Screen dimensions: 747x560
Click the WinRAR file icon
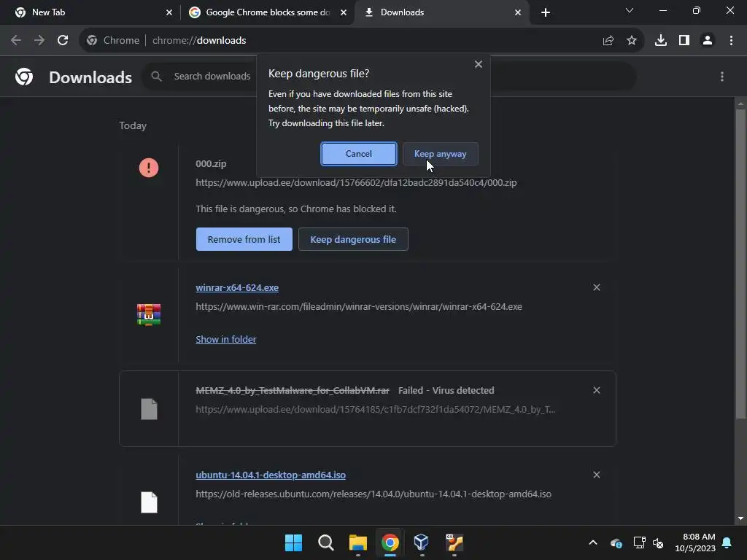149,314
